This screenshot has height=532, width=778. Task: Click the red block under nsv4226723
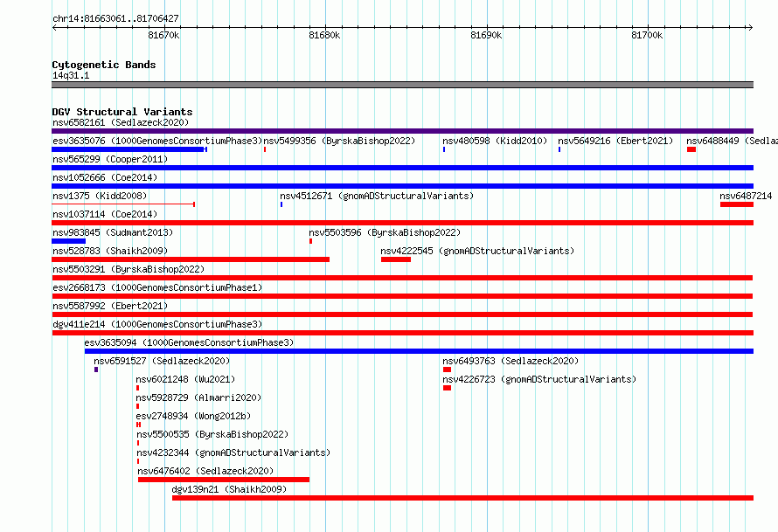point(447,388)
